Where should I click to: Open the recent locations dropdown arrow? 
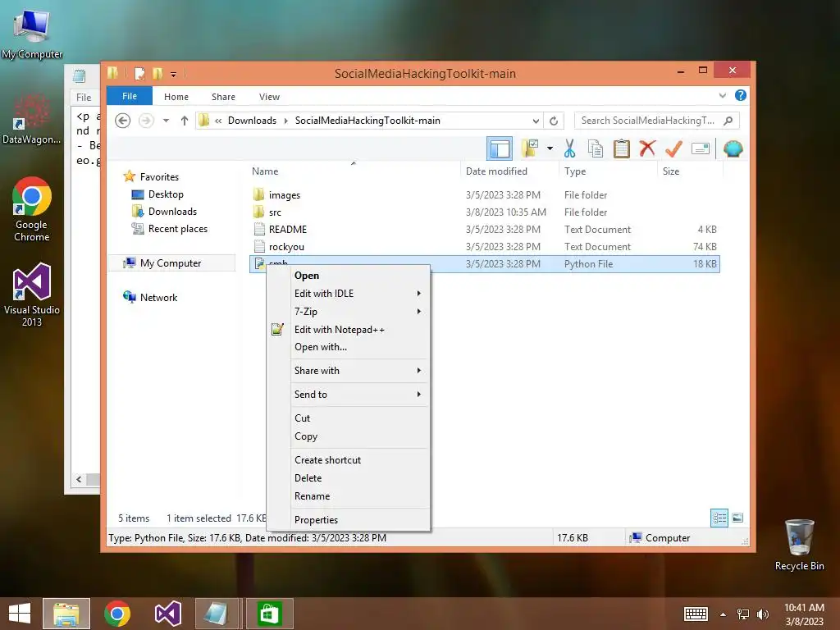coord(166,121)
